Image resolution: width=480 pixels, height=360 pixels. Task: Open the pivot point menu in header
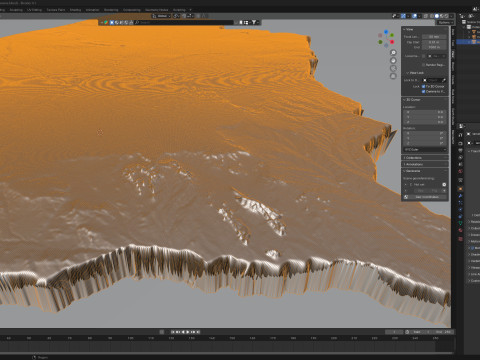(x=177, y=16)
